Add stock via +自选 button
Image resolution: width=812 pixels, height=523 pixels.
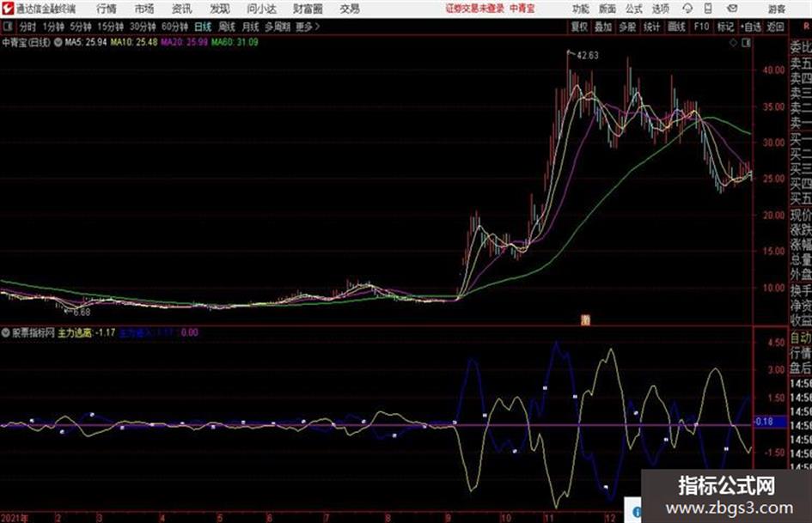coord(751,27)
